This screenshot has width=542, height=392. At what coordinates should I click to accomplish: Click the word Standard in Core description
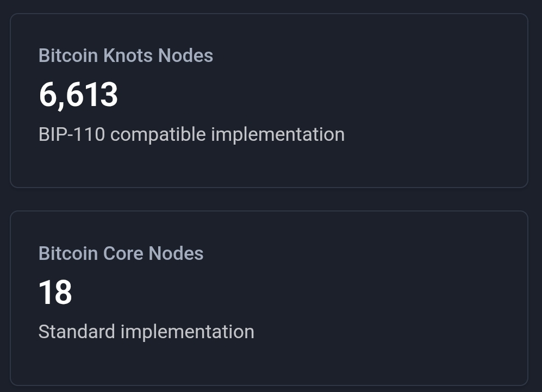click(77, 332)
